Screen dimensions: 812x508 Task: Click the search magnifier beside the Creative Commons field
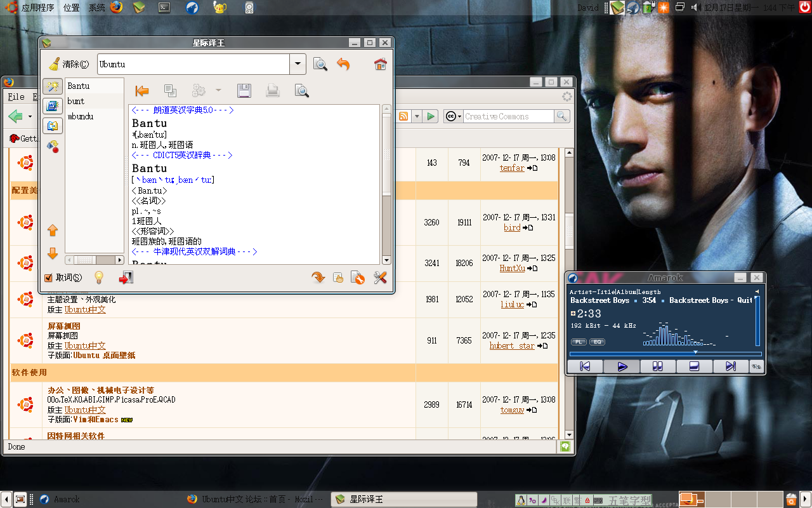click(561, 116)
